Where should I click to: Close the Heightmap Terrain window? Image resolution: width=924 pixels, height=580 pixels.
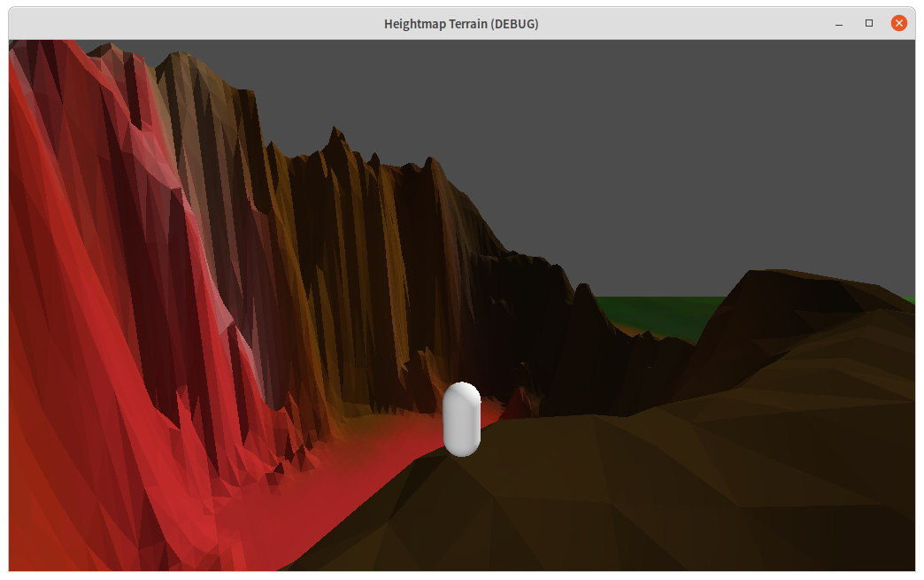(x=899, y=23)
